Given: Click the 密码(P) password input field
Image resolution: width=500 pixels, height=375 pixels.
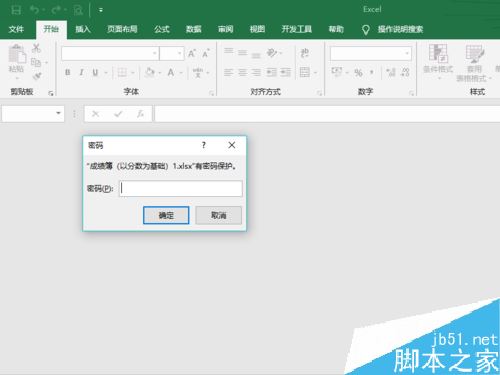Looking at the screenshot, I should 181,189.
